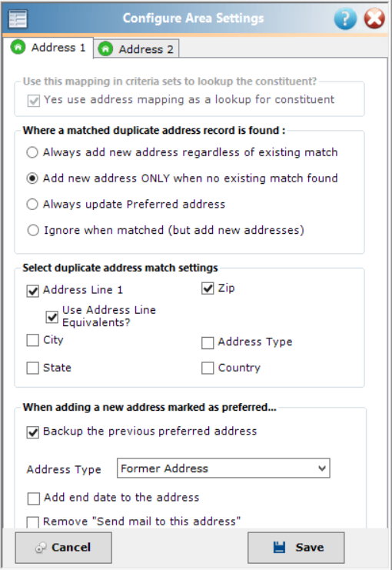Click the floppy disk icon on Save
Viewport: 392px width, 570px height.
[x=279, y=547]
